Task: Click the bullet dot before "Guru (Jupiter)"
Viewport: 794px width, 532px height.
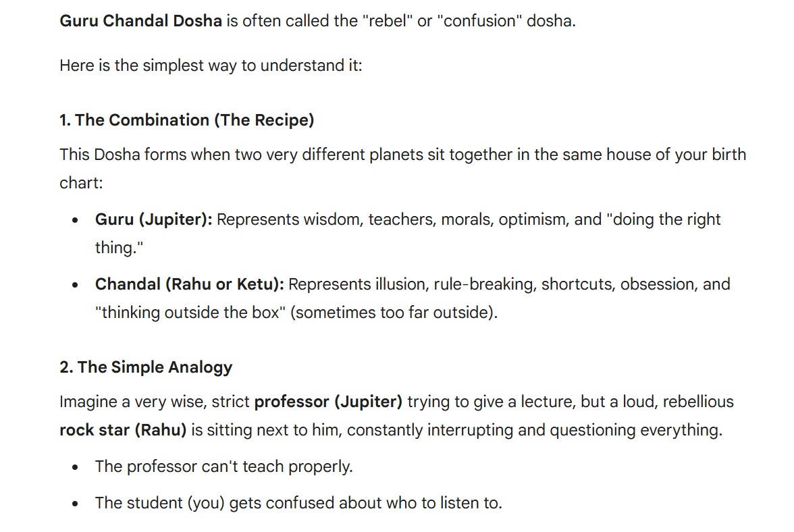Action: pos(76,221)
